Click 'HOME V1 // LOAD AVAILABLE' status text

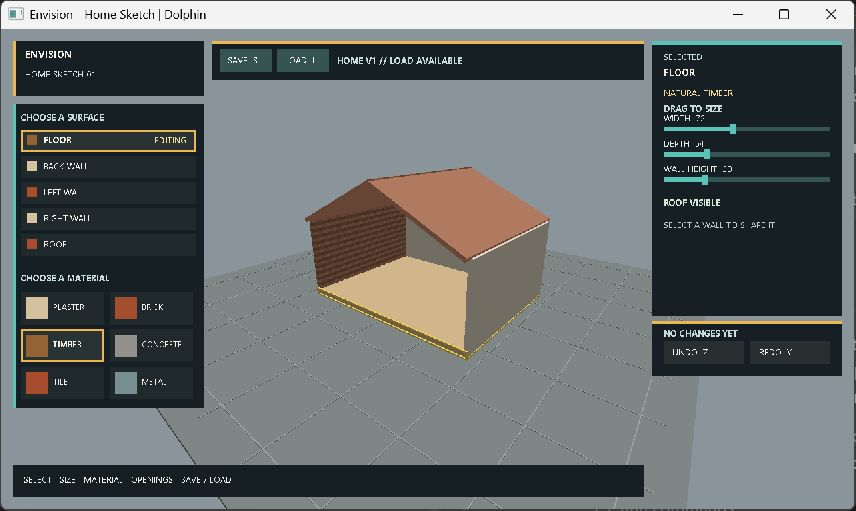point(400,61)
